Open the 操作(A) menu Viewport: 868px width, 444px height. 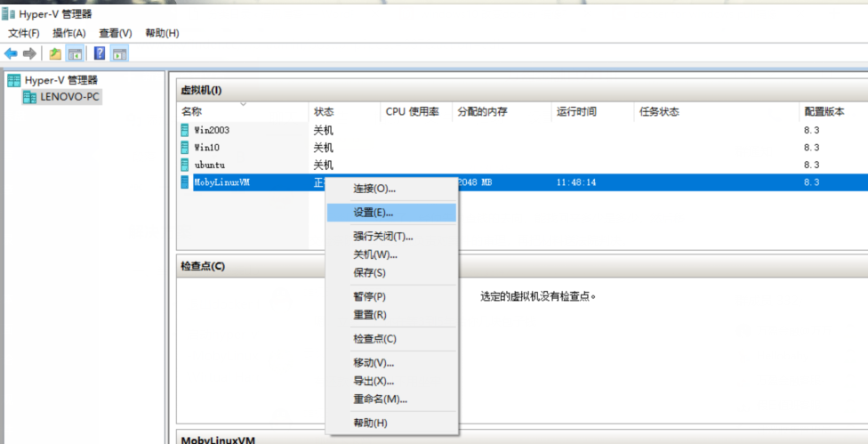(x=69, y=33)
